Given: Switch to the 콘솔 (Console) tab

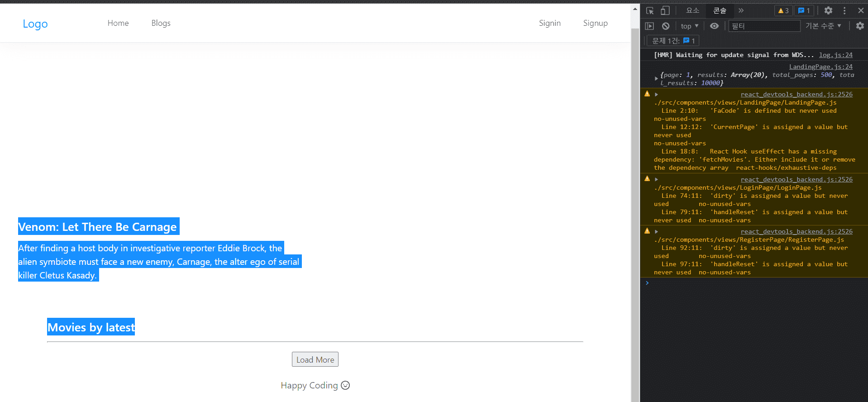Looking at the screenshot, I should pos(720,10).
